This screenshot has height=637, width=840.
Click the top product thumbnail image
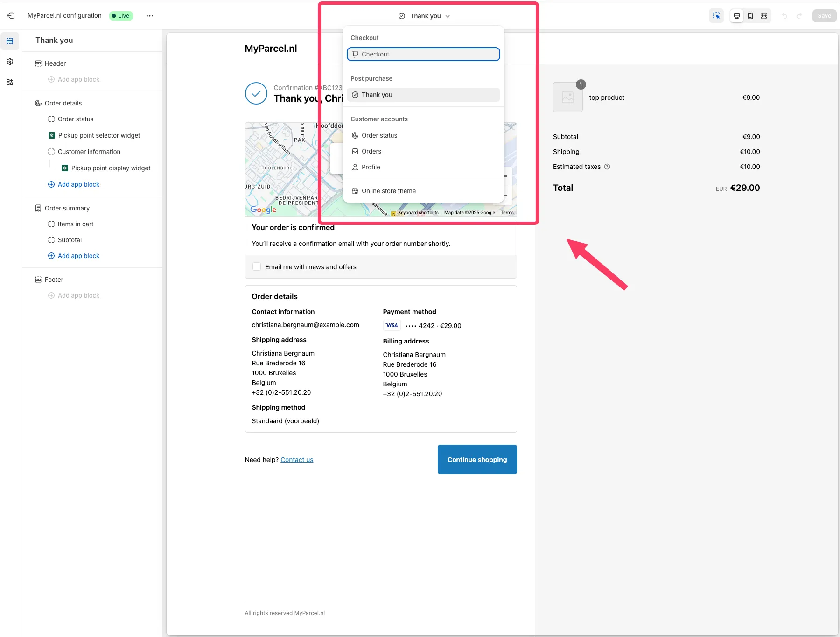567,97
